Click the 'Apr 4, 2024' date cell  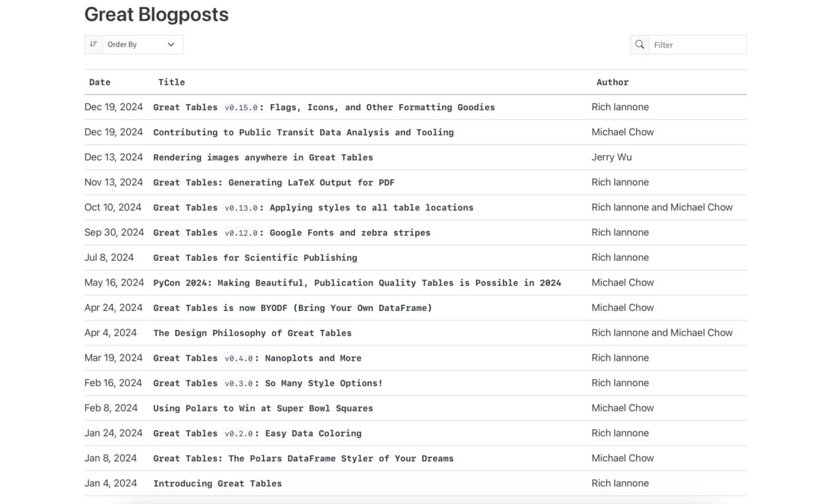point(110,333)
